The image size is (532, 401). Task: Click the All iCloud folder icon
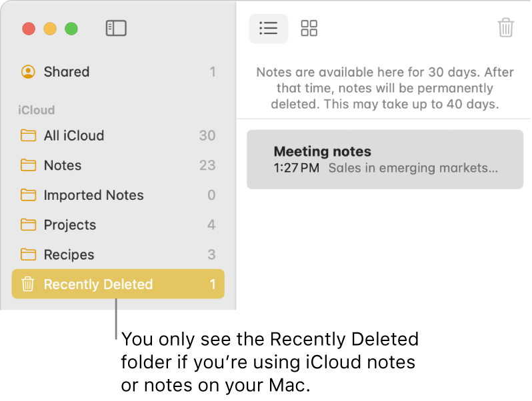[x=28, y=136]
